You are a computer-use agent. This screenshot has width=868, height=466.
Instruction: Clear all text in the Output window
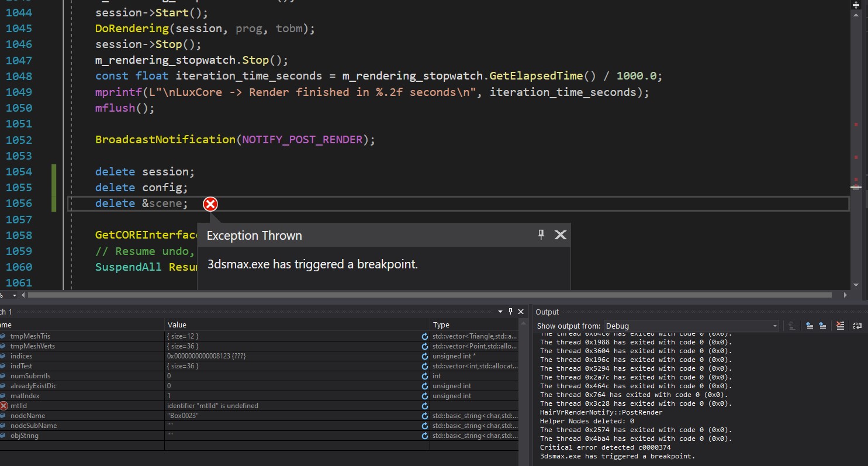pos(840,326)
